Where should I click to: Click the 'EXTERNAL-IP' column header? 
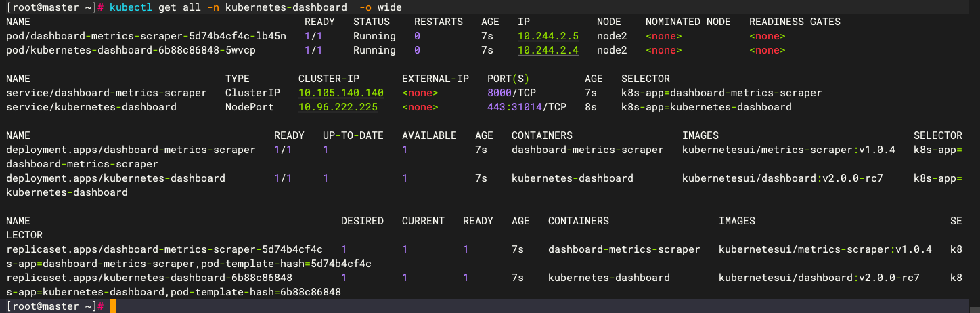(435, 79)
